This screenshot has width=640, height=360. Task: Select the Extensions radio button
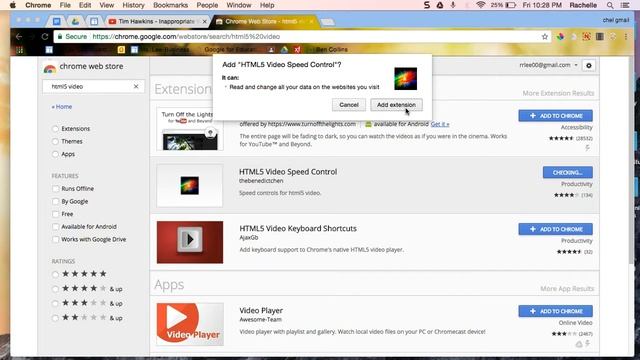55,129
